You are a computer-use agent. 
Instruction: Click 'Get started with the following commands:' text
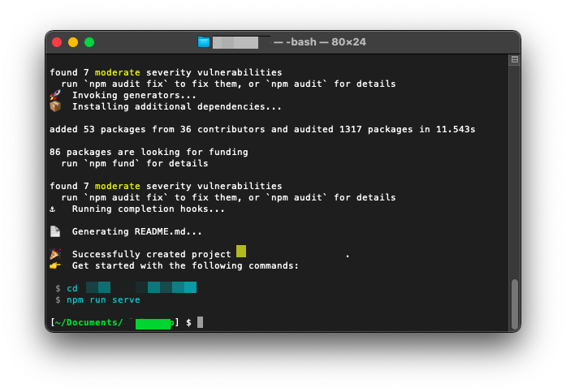185,265
